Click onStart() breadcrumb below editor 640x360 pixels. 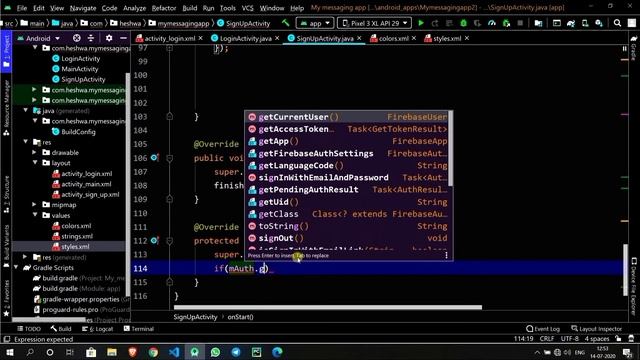point(240,317)
